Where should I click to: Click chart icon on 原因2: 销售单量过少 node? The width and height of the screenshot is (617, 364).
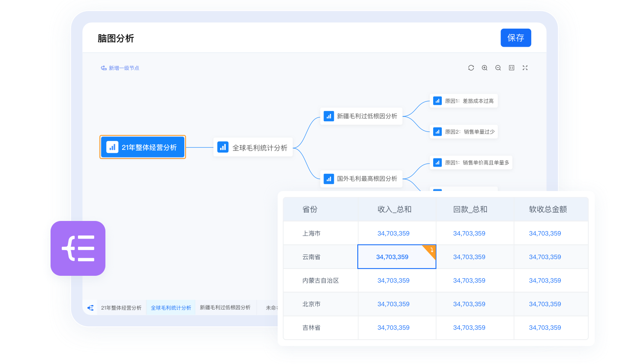tap(437, 131)
